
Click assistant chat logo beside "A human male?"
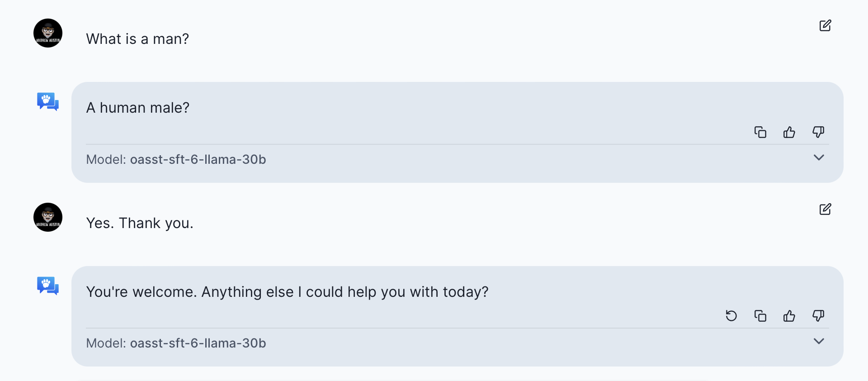(48, 101)
